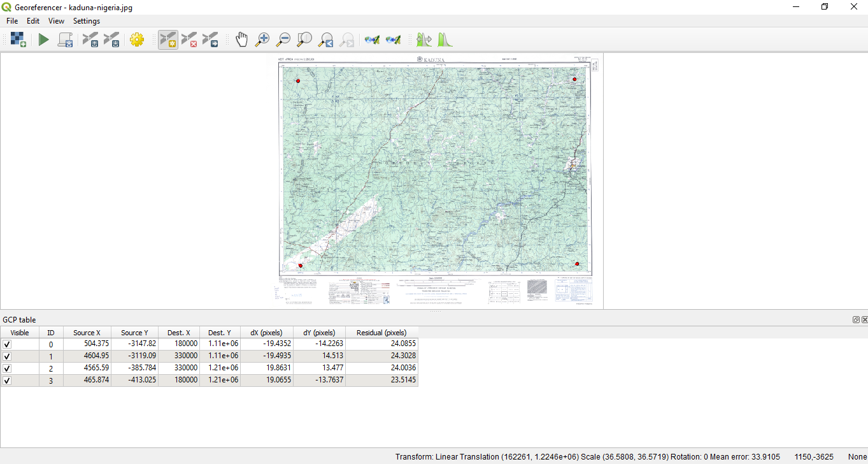Sort by Dest. Y column header

220,333
